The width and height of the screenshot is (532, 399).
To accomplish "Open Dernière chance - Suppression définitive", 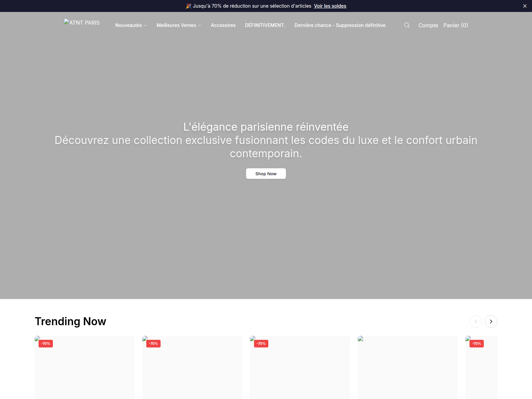I will click(x=340, y=25).
